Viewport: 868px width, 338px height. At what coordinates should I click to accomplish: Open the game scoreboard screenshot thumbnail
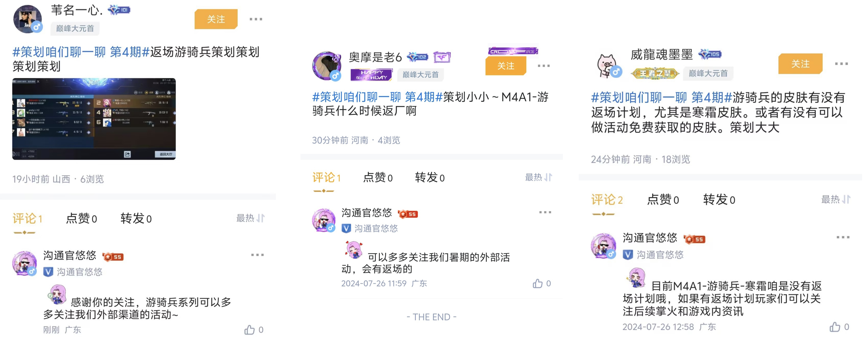[94, 119]
